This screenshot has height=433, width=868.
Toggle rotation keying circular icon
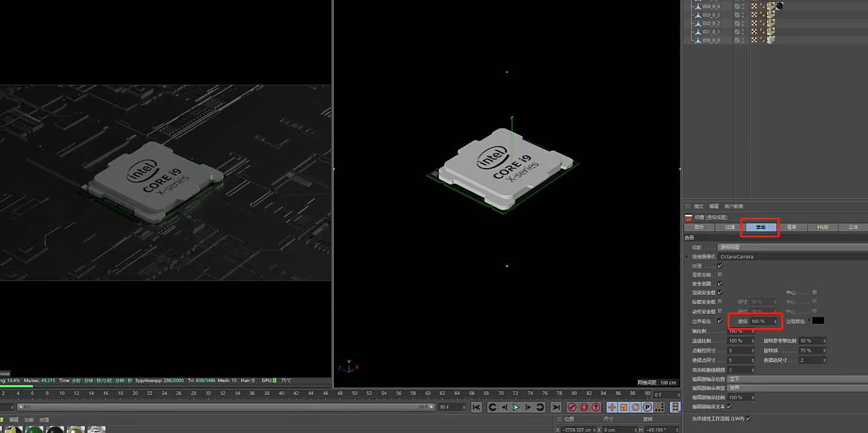[636, 407]
